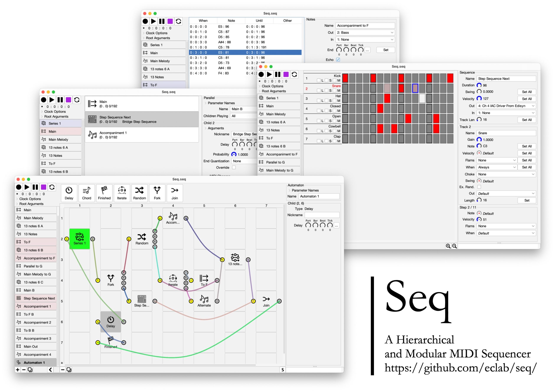The height and width of the screenshot is (392, 555).
Task: Toggle the Hat track S solo checkbox
Action: pos(326,101)
